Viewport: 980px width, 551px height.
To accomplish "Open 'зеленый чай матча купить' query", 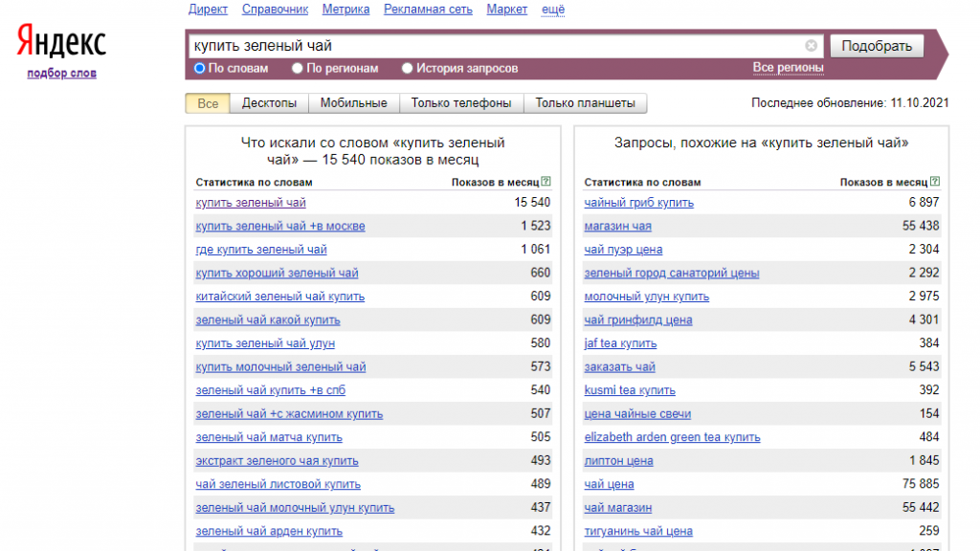I will [269, 437].
